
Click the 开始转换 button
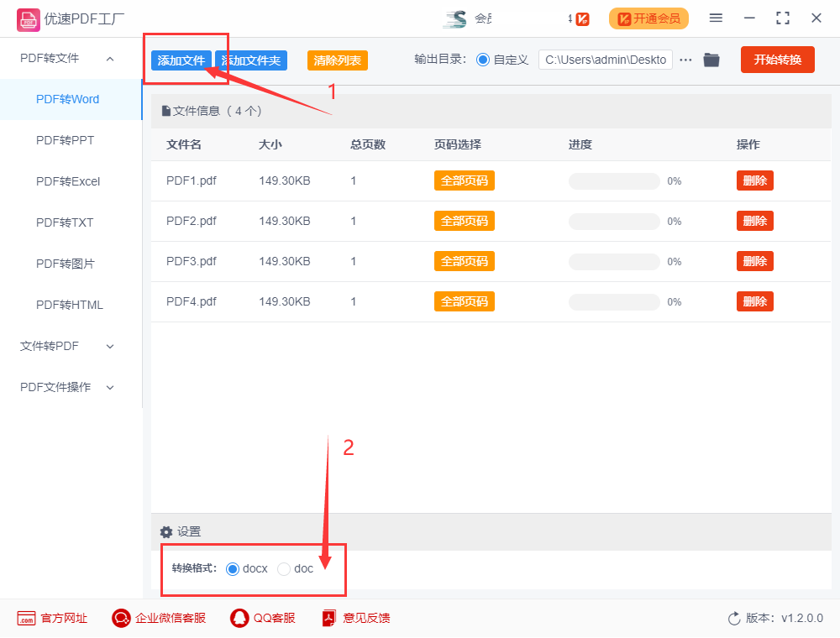[x=777, y=60]
